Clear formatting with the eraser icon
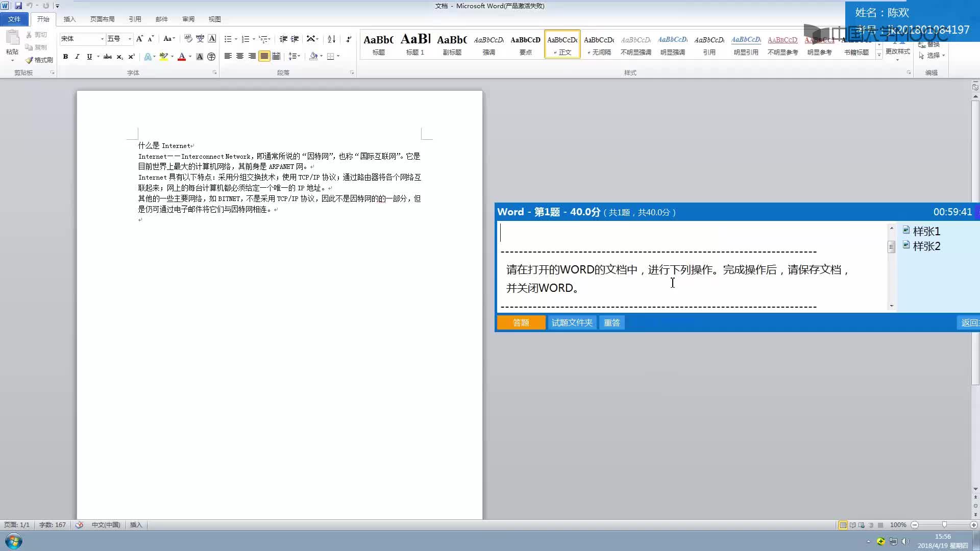 pos(188,39)
